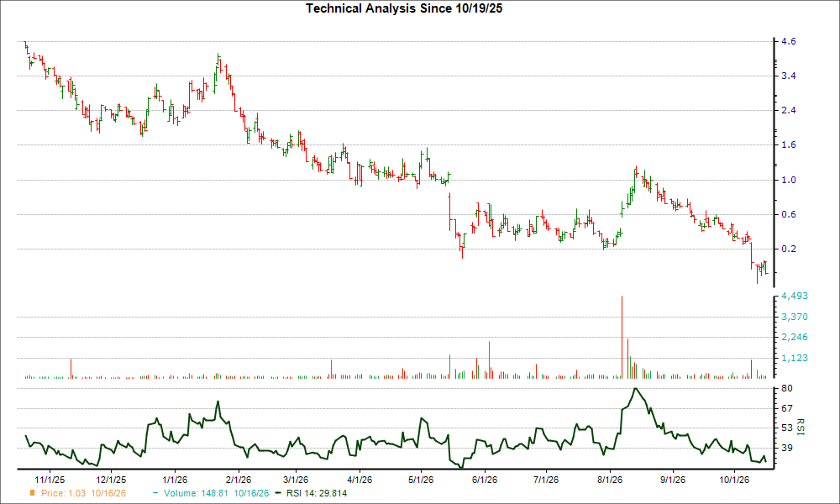Click the 1.0 price axis label
Screen dimensions: 840x504
(789, 180)
